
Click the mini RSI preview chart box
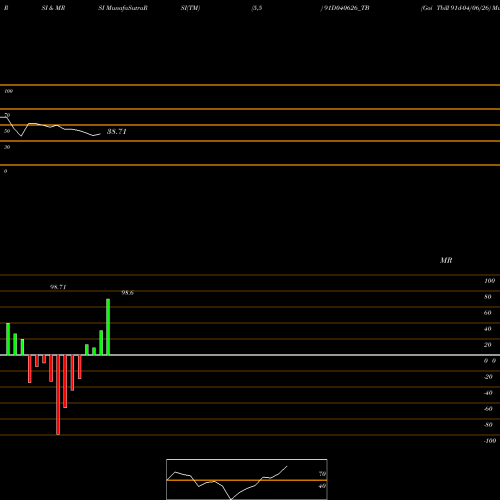[247, 479]
